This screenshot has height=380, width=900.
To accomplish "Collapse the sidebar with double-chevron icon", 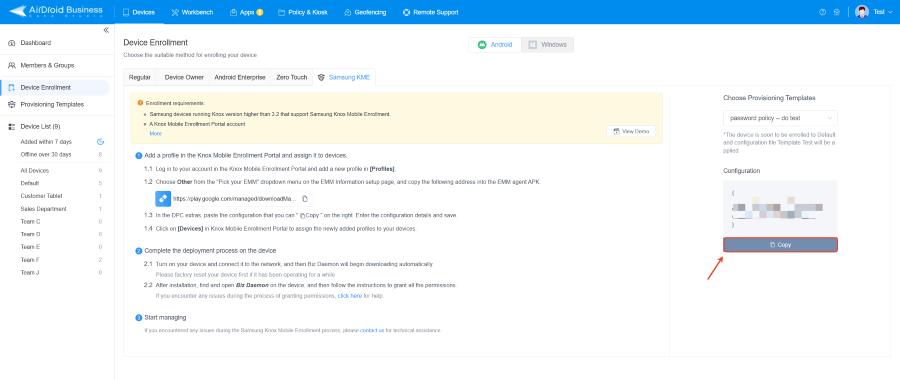I will (x=106, y=30).
